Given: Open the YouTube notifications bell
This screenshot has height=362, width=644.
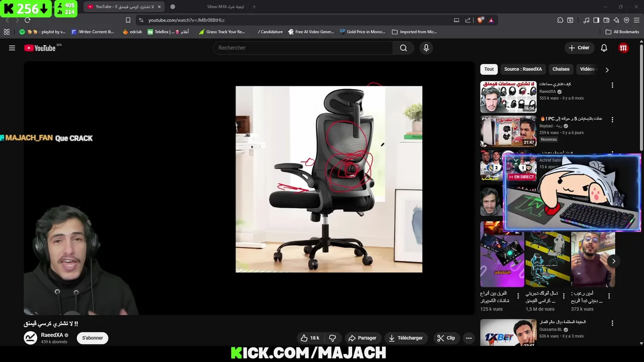Looking at the screenshot, I should click(x=604, y=48).
